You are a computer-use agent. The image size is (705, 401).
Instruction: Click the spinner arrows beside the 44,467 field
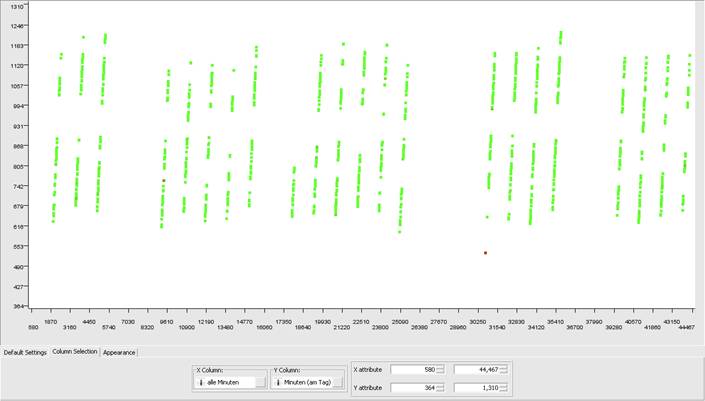coord(504,370)
